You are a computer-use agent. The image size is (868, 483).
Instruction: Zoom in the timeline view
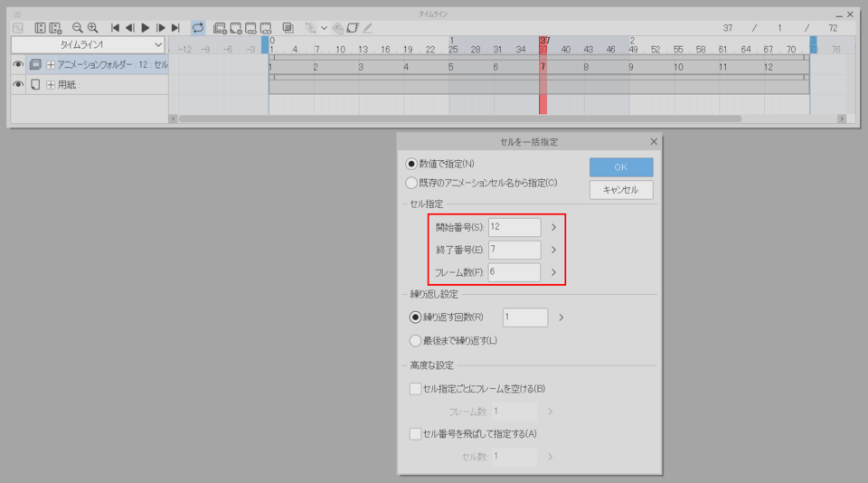92,28
